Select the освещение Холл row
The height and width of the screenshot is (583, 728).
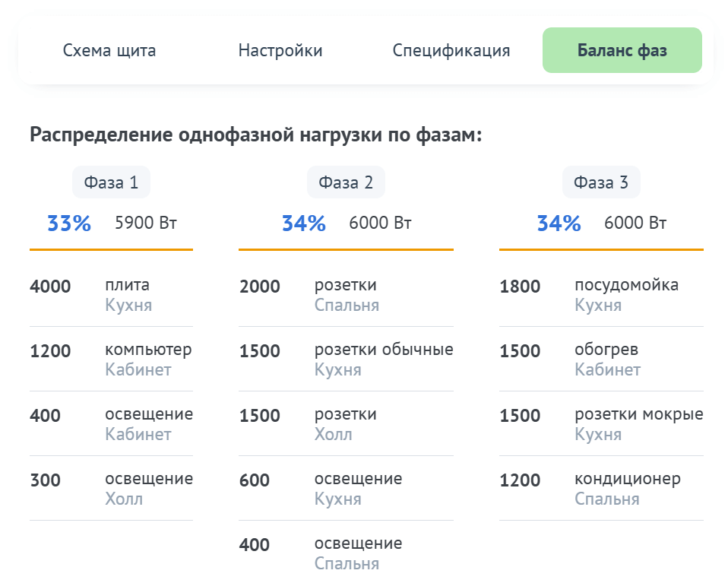click(x=111, y=488)
